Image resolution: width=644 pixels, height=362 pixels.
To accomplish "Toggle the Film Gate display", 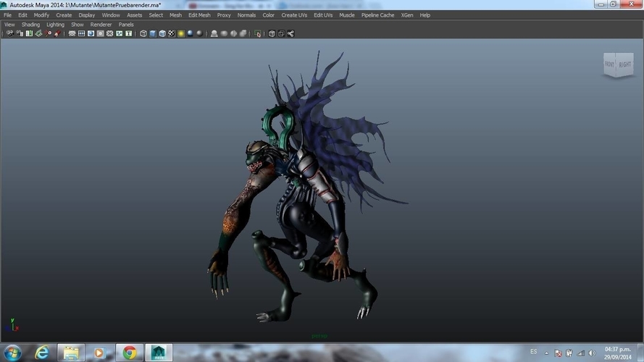I will point(81,33).
